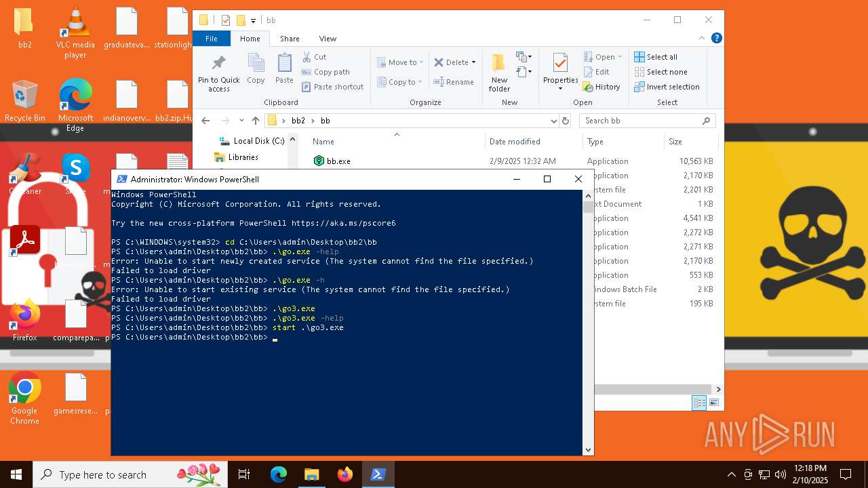Click Cut in Clipboard group
The height and width of the screenshot is (488, 868).
pyautogui.click(x=314, y=57)
